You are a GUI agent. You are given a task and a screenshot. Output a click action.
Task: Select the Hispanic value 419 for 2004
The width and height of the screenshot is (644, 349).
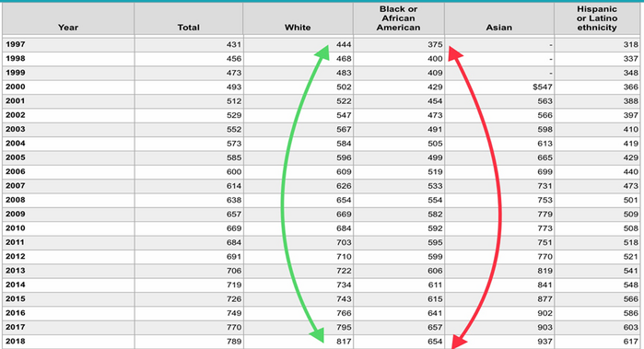(631, 144)
